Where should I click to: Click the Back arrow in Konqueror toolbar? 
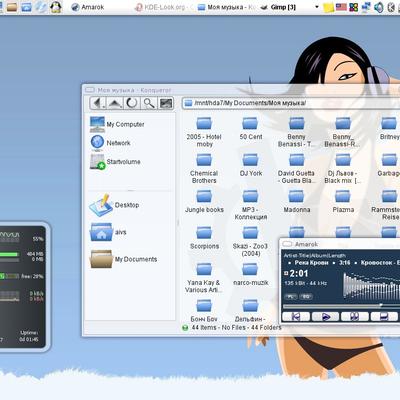[98, 103]
